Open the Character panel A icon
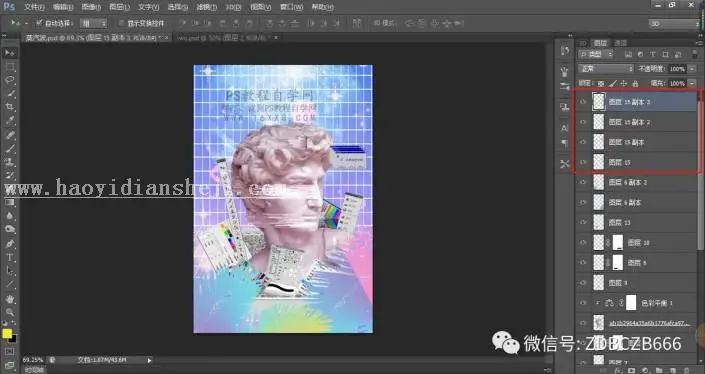 tap(565, 127)
